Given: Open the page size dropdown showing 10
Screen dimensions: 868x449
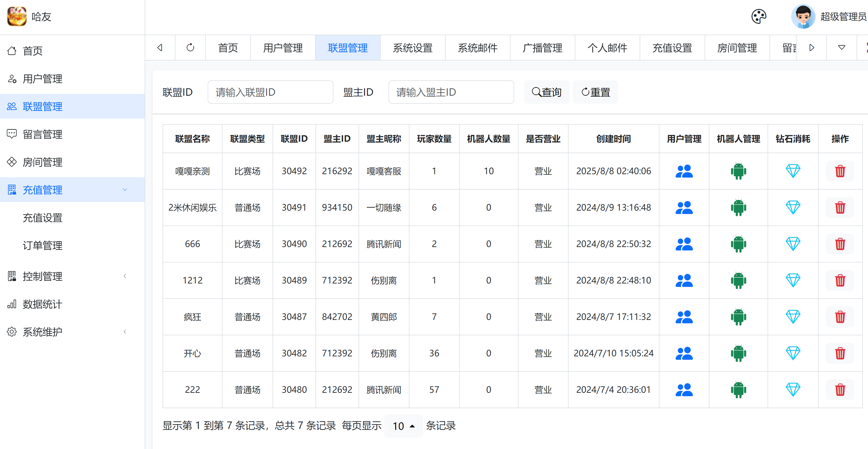Looking at the screenshot, I should point(403,426).
